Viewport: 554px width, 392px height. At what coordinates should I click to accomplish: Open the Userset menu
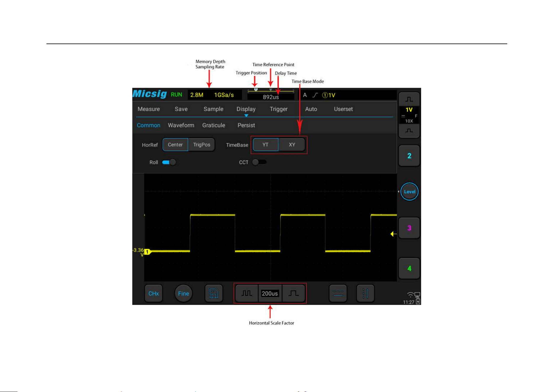coord(343,109)
